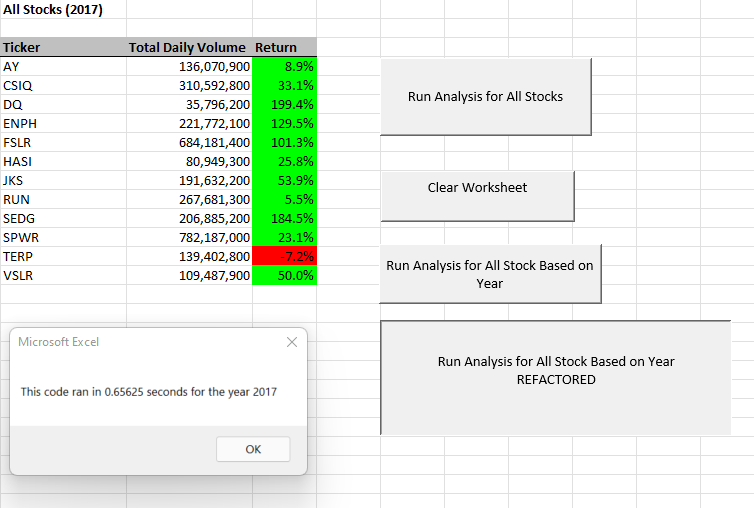Select the SPWR ticker cell
Viewport: 754px width, 508px height.
click(63, 238)
